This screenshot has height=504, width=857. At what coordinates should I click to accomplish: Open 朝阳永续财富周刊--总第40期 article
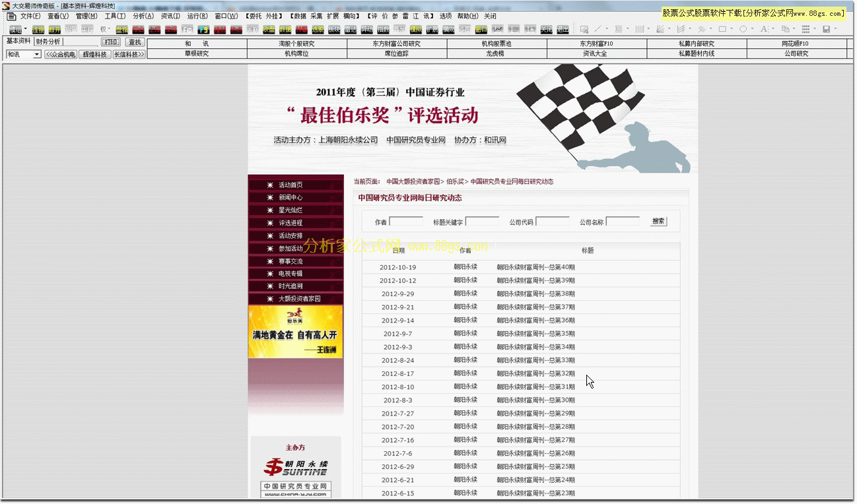535,267
